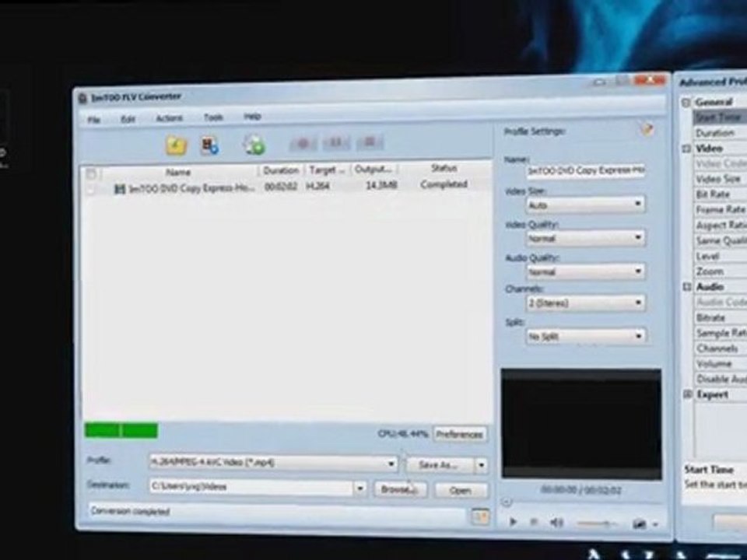Screen dimensions: 747x560
Task: Click the greyed Pause toolbar button
Action: (x=336, y=142)
